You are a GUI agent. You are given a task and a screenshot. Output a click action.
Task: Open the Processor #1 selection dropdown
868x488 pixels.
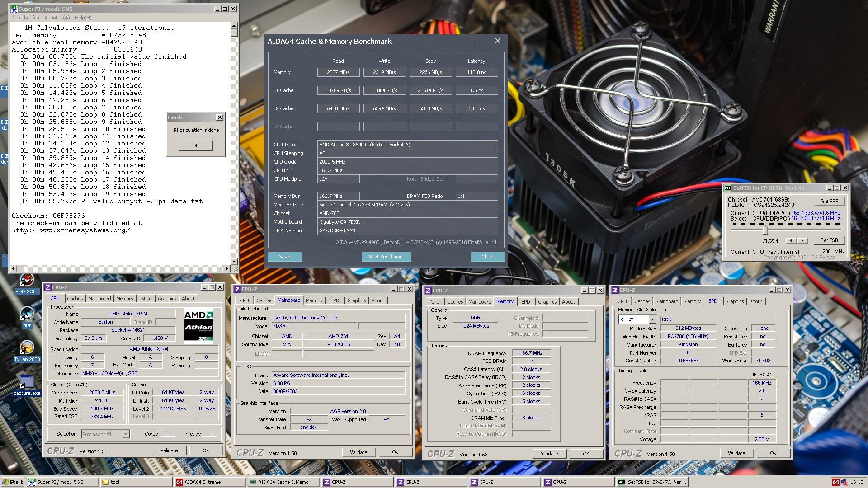click(126, 434)
